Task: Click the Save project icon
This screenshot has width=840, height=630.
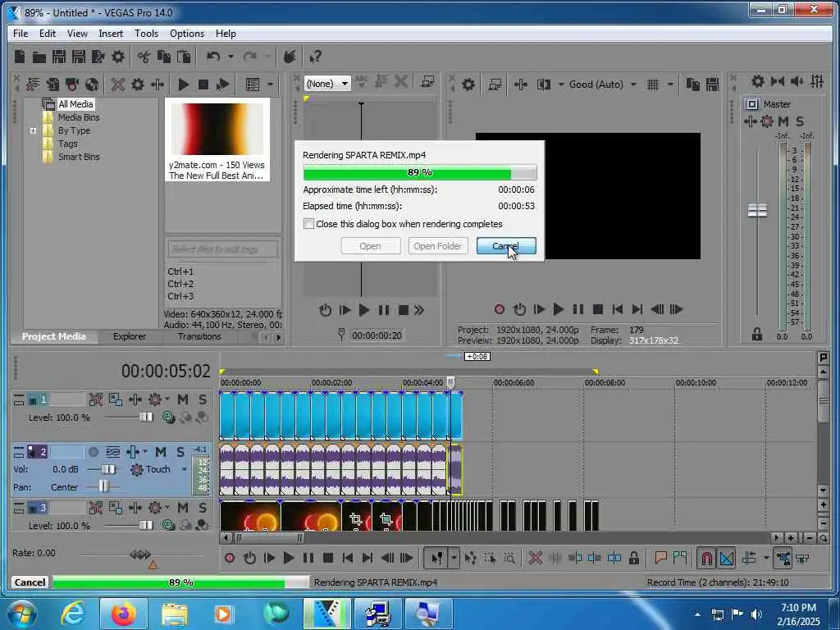Action: click(x=59, y=57)
